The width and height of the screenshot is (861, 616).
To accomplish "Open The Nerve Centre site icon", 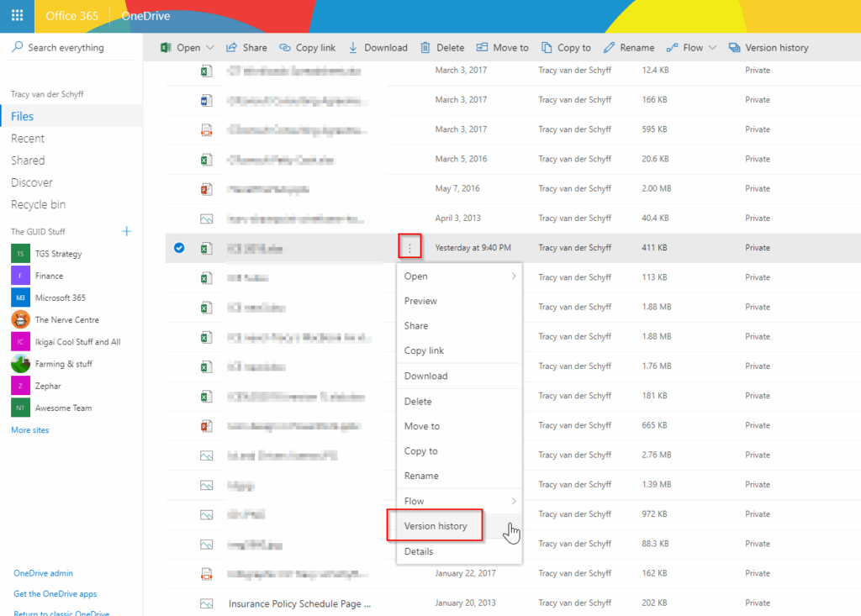I will [x=18, y=319].
